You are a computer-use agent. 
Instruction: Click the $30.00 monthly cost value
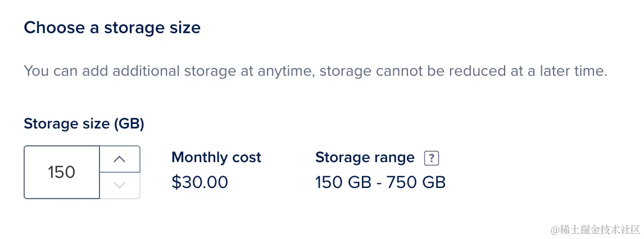coord(199,182)
